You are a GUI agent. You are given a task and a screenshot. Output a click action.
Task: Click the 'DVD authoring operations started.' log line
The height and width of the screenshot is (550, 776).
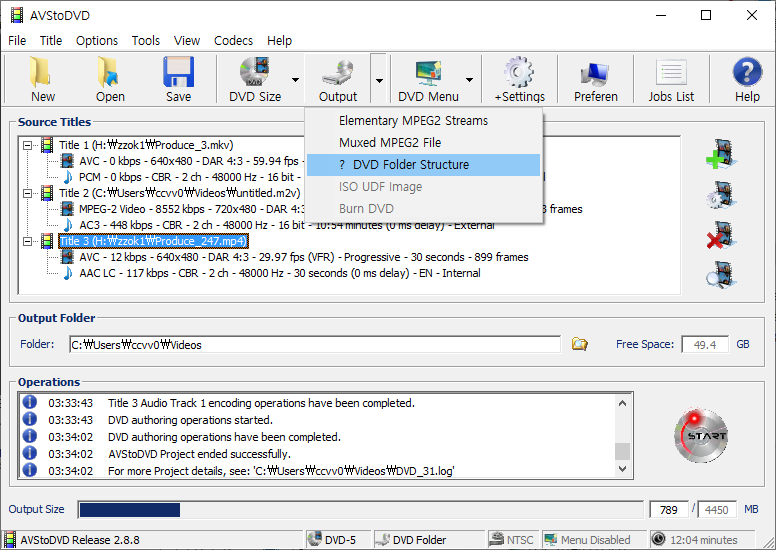[x=191, y=420]
